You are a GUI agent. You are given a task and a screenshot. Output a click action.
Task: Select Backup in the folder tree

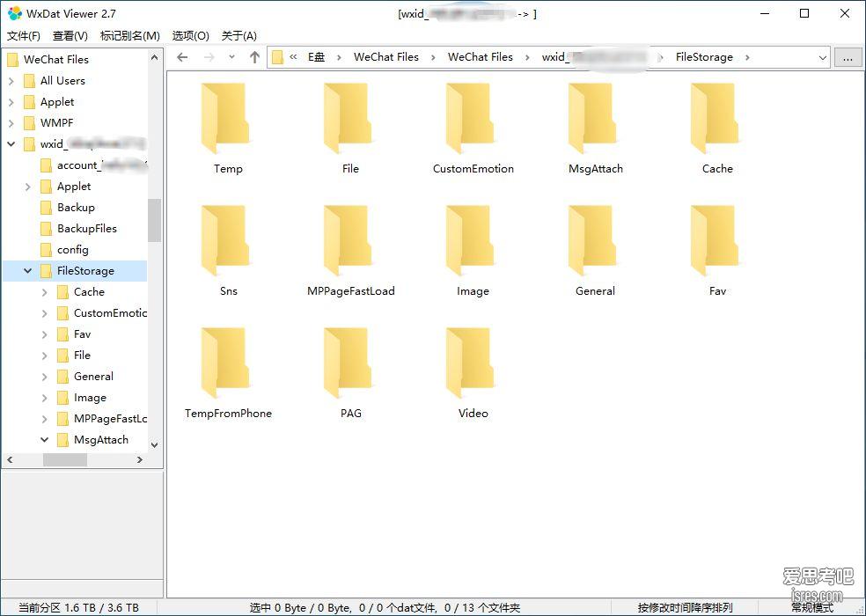tap(76, 207)
